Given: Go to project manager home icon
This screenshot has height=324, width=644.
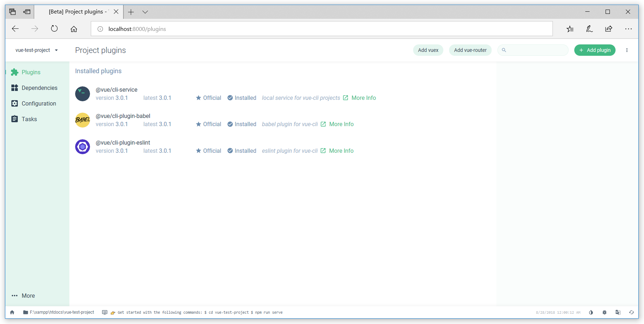Looking at the screenshot, I should 12,312.
